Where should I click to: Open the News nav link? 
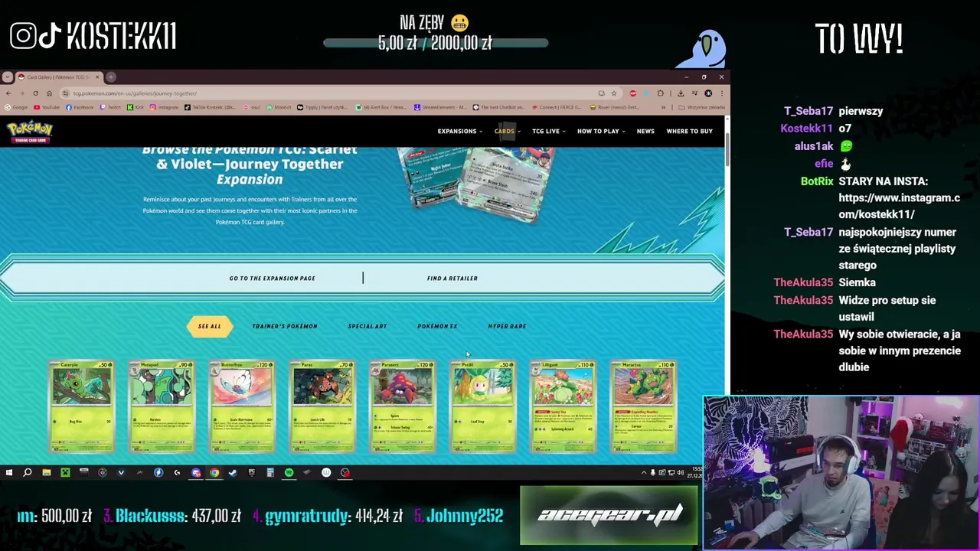645,131
